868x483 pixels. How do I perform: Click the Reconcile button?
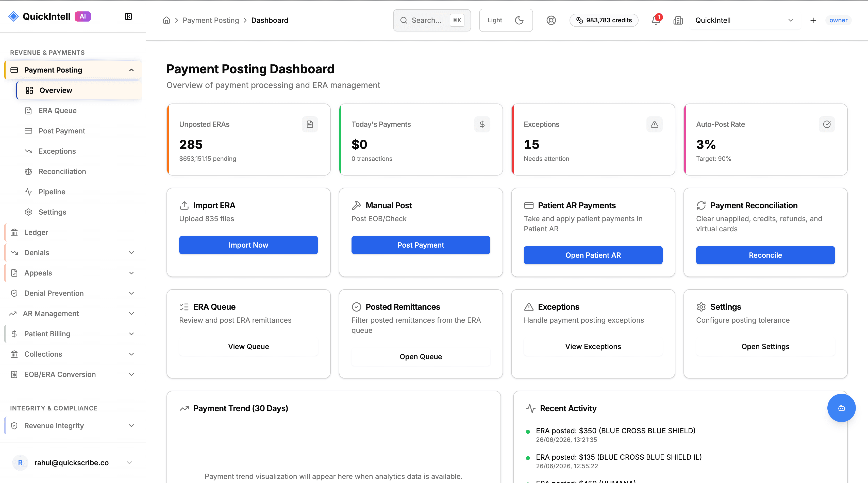click(x=765, y=255)
